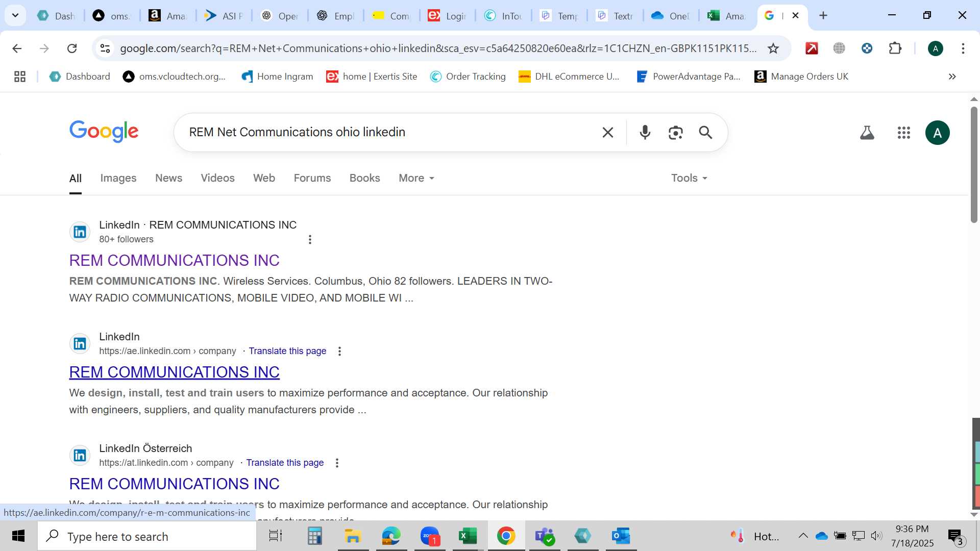980x551 pixels.
Task: Start voice search with the microphone icon
Action: (x=645, y=133)
